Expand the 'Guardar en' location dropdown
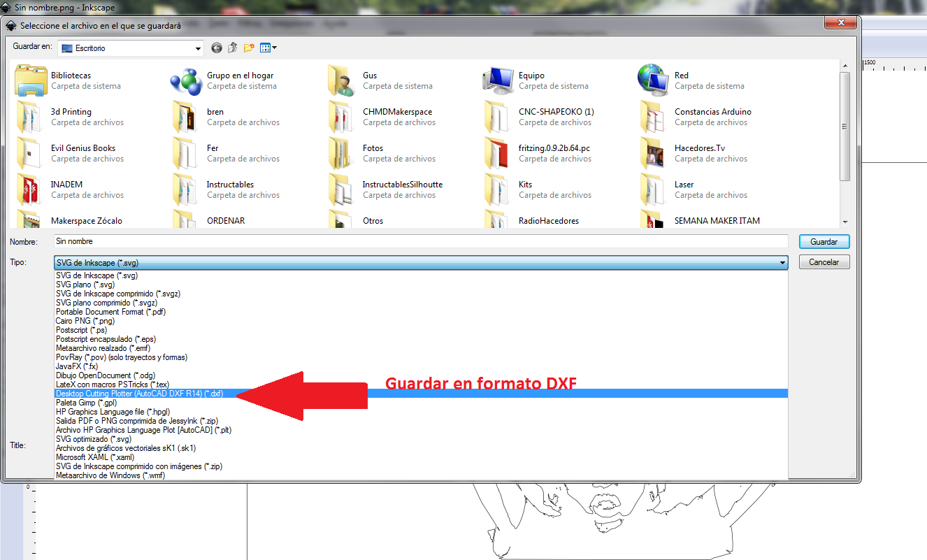Viewport: 927px width, 560px height. point(198,48)
